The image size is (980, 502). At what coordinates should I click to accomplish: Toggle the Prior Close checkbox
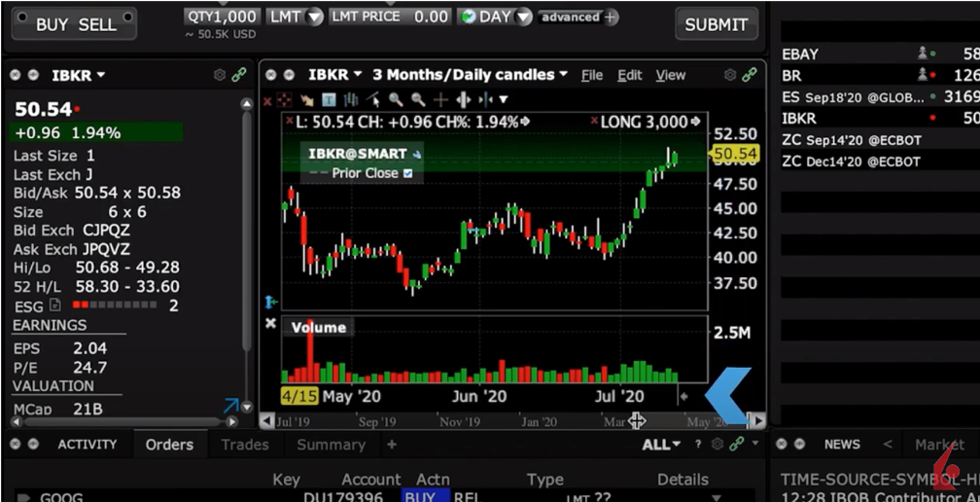coord(407,173)
